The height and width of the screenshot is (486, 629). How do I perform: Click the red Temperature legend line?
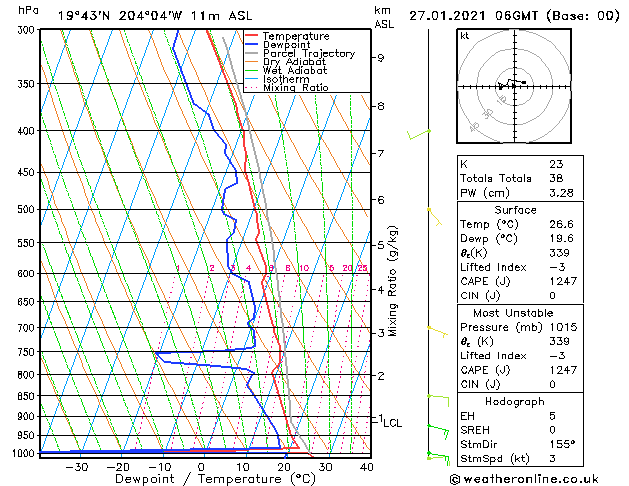[x=251, y=36]
